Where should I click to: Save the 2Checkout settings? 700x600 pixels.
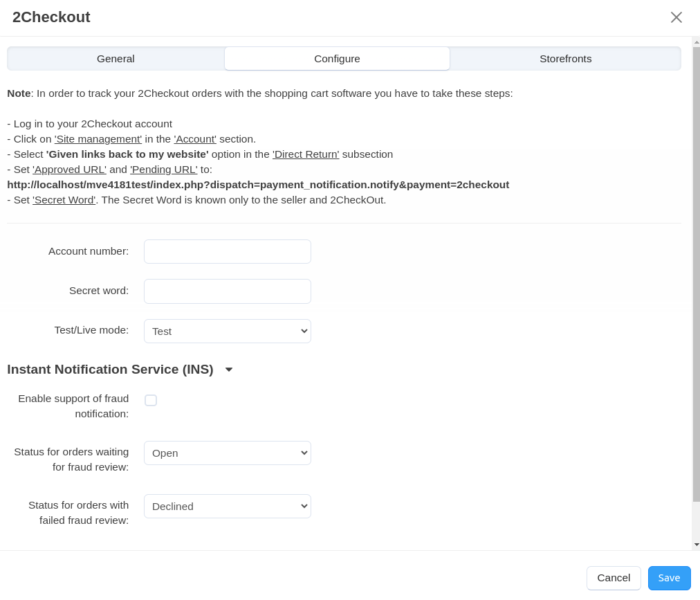[669, 578]
